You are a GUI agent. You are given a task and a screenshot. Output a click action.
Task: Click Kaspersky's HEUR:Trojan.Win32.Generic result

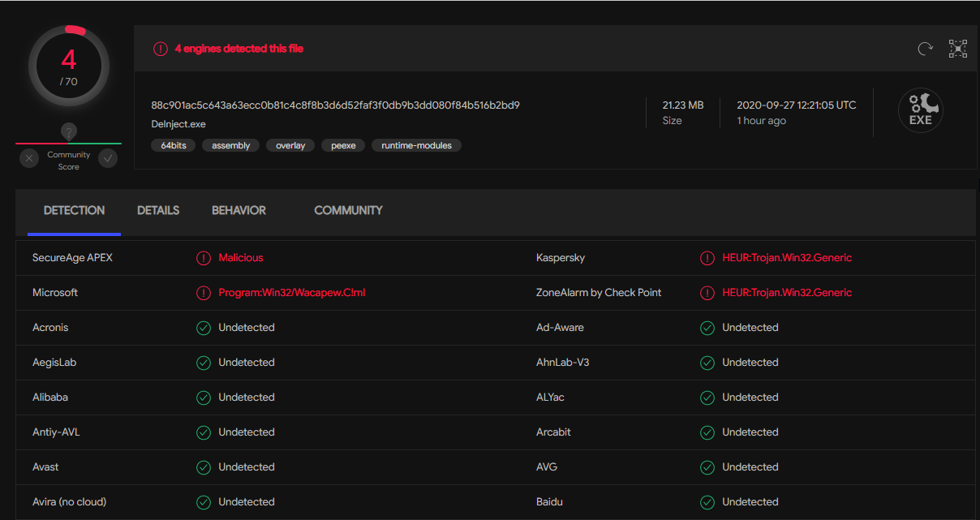(x=787, y=258)
